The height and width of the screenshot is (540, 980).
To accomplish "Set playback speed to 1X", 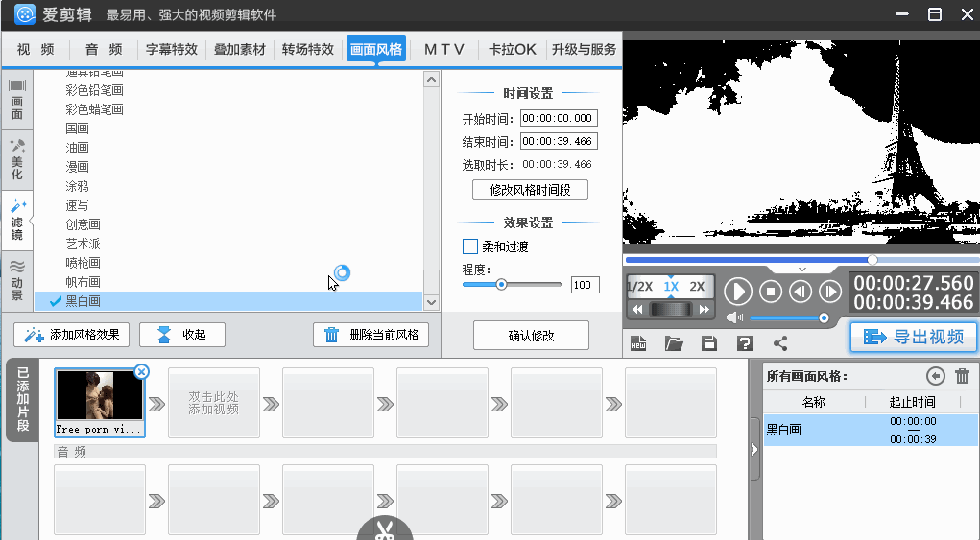I will click(671, 287).
